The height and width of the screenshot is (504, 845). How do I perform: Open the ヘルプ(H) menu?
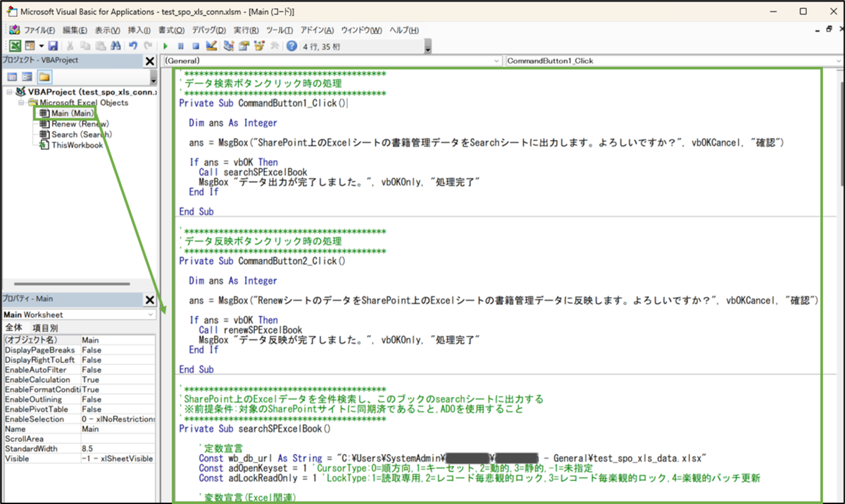pyautogui.click(x=404, y=30)
